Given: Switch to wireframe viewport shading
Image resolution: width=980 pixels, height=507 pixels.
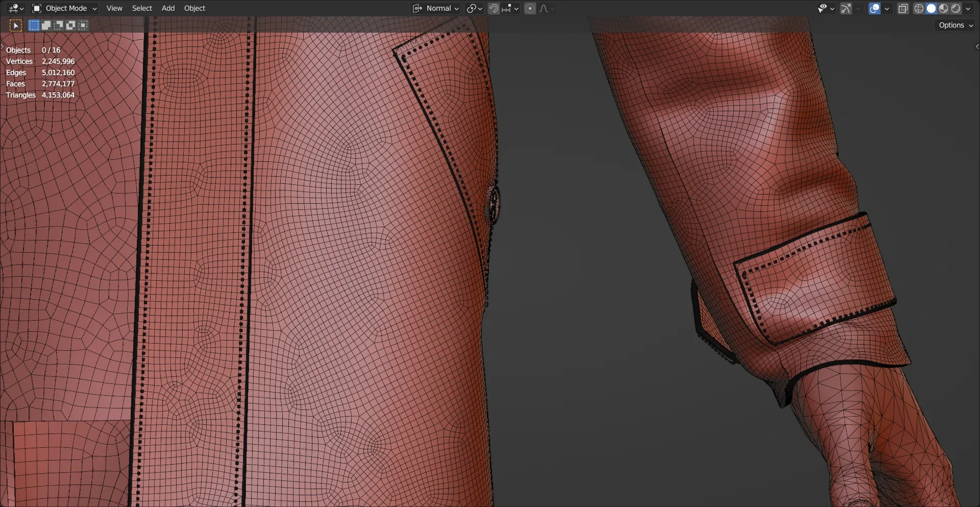Looking at the screenshot, I should click(919, 8).
